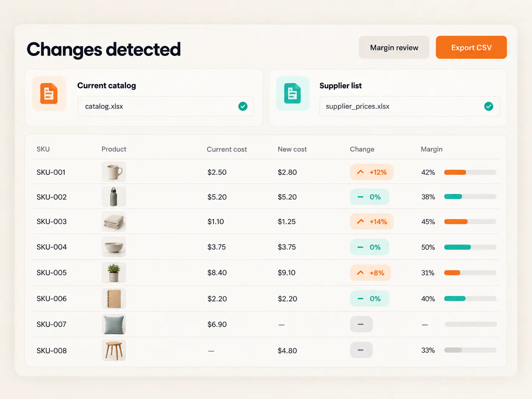Open the mug thumbnail for SKU-001
The image size is (532, 399).
(x=114, y=172)
